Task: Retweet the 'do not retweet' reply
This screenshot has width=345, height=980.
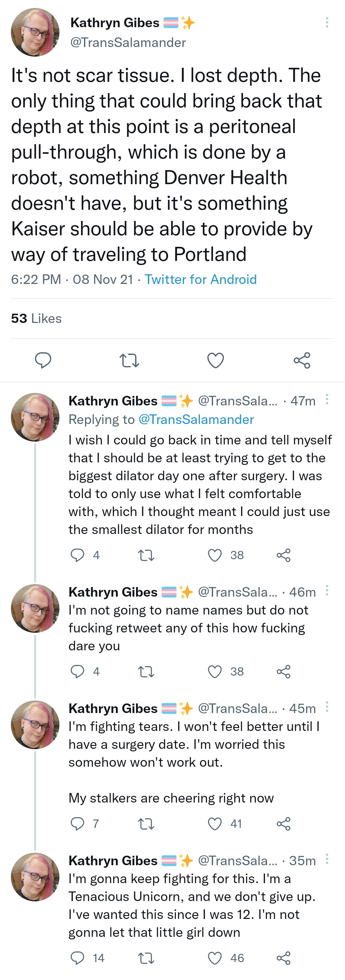Action: 146,671
